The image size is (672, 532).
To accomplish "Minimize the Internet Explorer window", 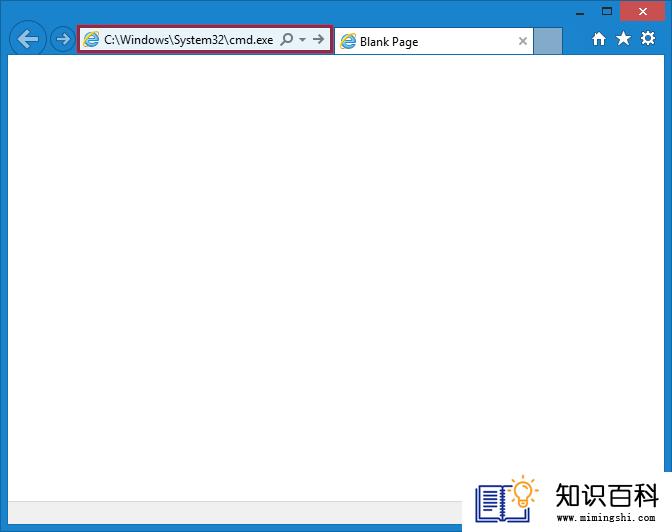I will click(580, 12).
